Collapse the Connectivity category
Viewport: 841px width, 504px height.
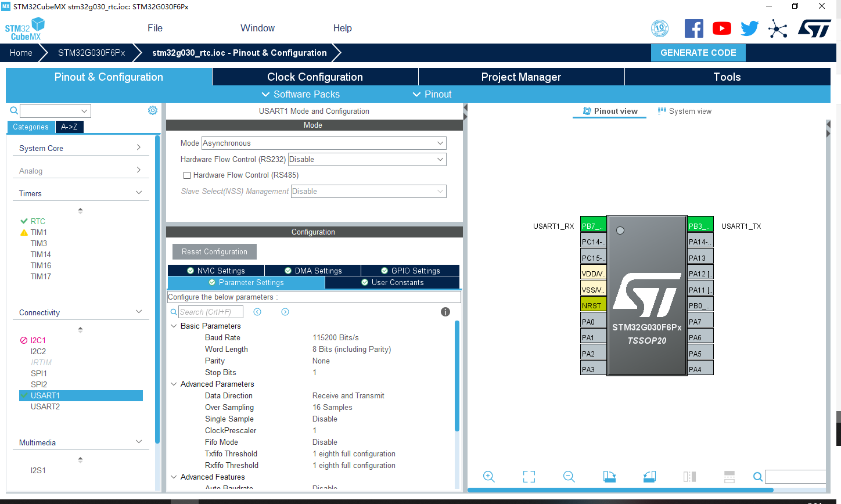click(80, 312)
